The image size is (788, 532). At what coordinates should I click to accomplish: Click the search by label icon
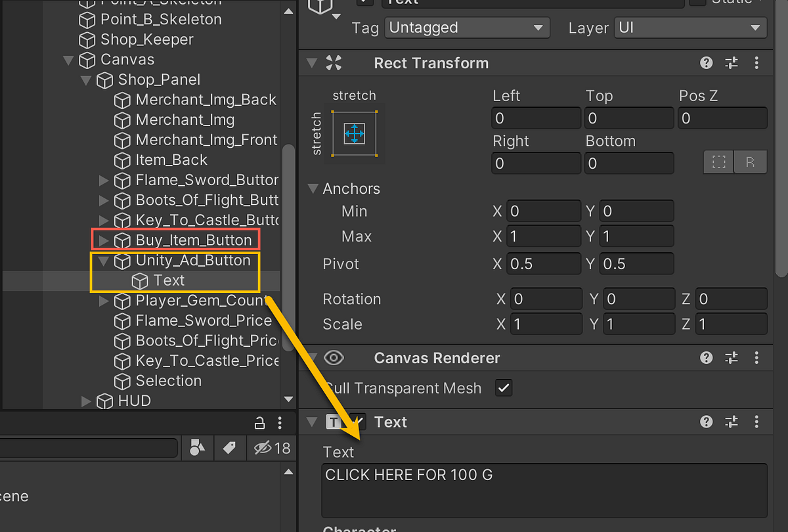(x=229, y=447)
